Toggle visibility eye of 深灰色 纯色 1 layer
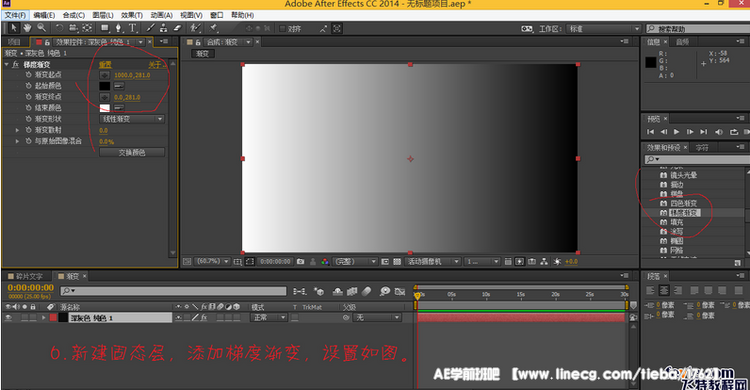This screenshot has height=390, width=750. (x=8, y=318)
